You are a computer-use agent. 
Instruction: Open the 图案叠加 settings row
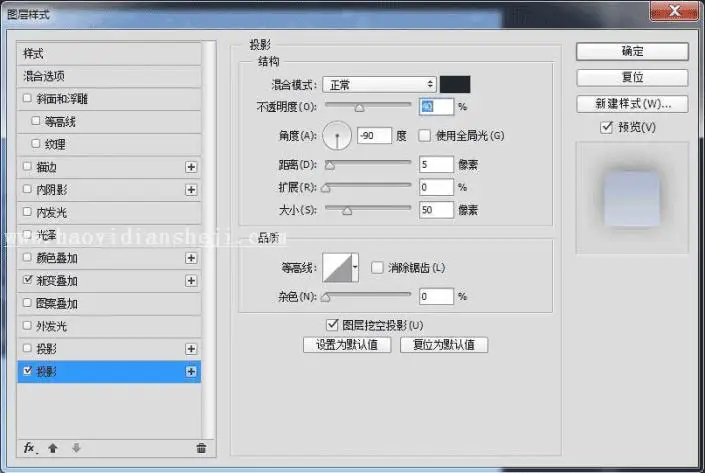pyautogui.click(x=109, y=303)
